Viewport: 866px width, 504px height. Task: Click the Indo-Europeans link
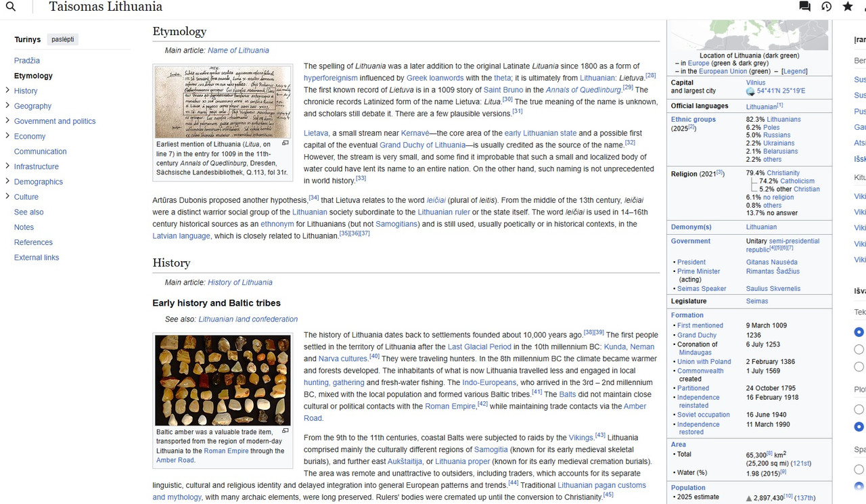coord(489,383)
